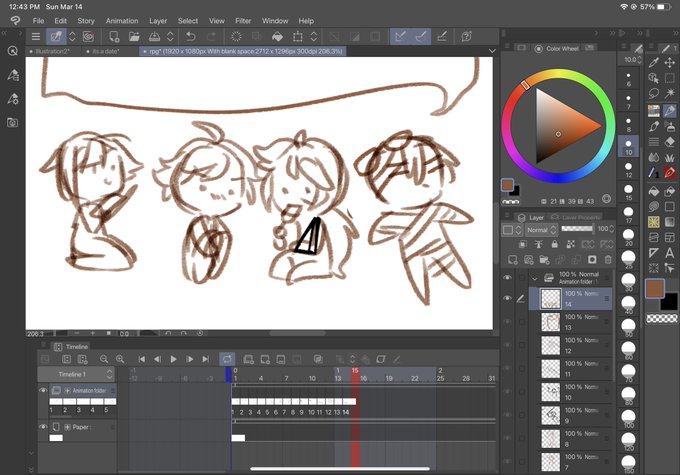The height and width of the screenshot is (475, 680).
Task: Click the Scale/Rotate transform icon
Action: pos(298,37)
